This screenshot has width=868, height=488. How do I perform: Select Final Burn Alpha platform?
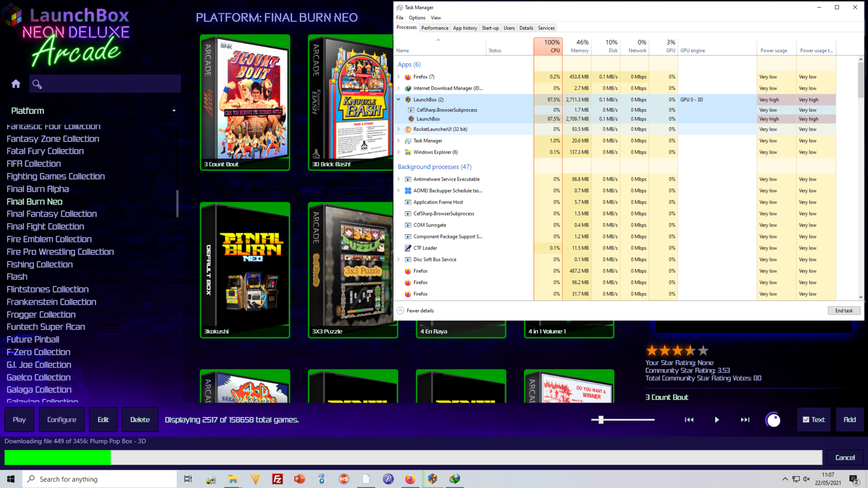[38, 189]
